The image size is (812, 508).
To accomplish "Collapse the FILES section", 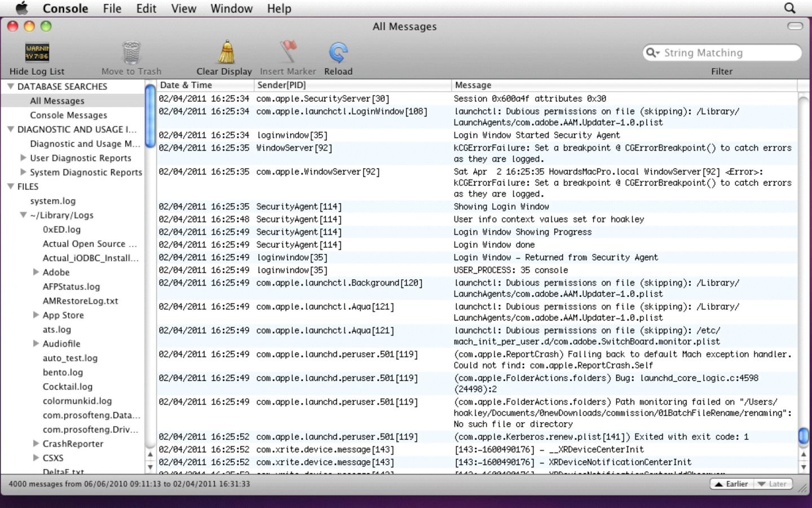I will [10, 186].
